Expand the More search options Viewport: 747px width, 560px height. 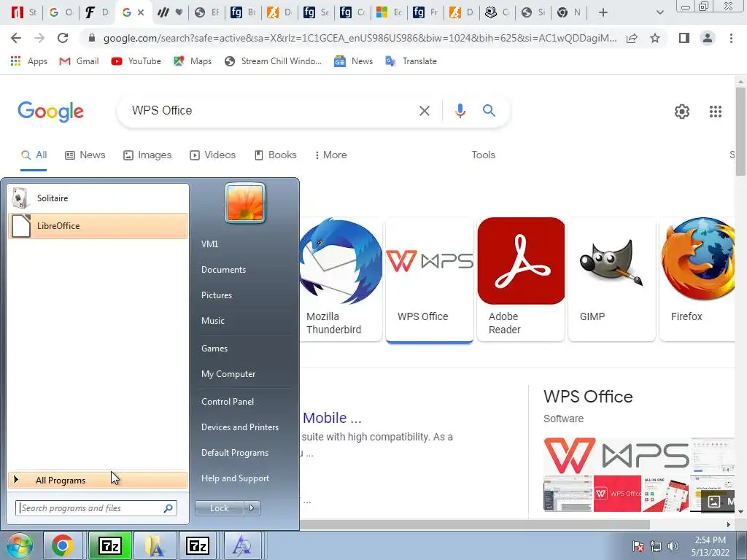click(330, 155)
